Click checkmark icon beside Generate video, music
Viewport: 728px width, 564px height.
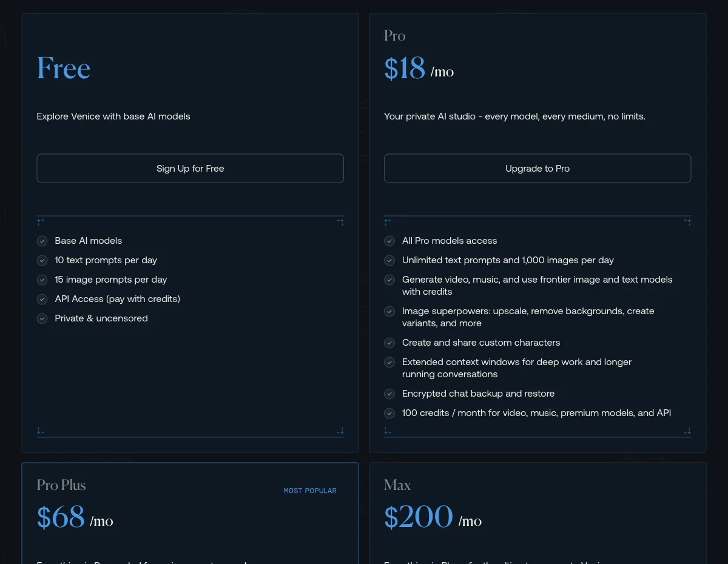[x=389, y=280]
